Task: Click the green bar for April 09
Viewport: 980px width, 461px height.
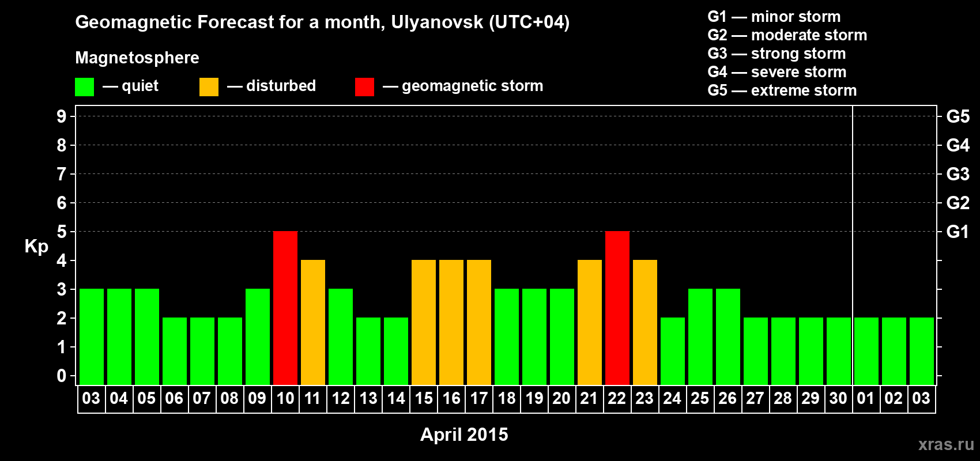Action: (258, 337)
